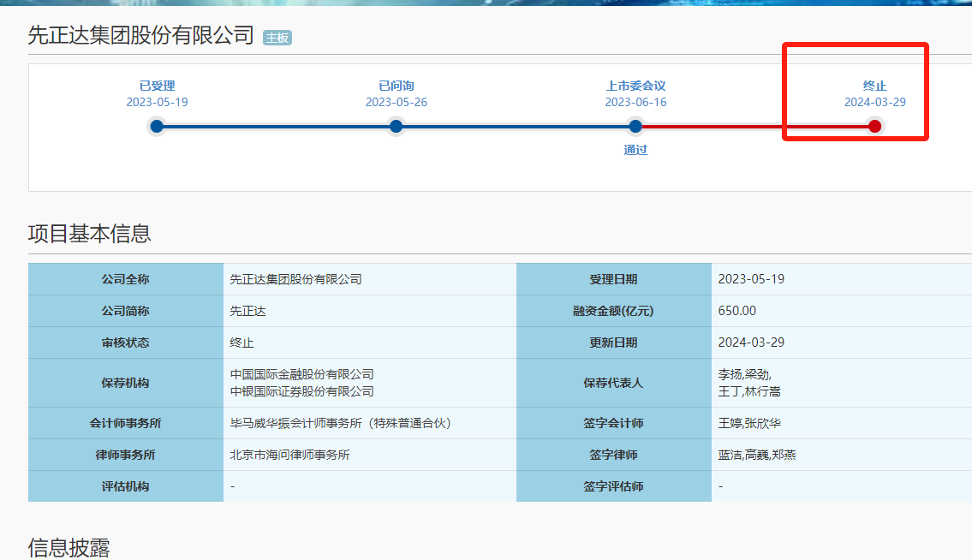This screenshot has height=560, width=972.
Task: Select the 已受理 stage label
Action: point(157,86)
